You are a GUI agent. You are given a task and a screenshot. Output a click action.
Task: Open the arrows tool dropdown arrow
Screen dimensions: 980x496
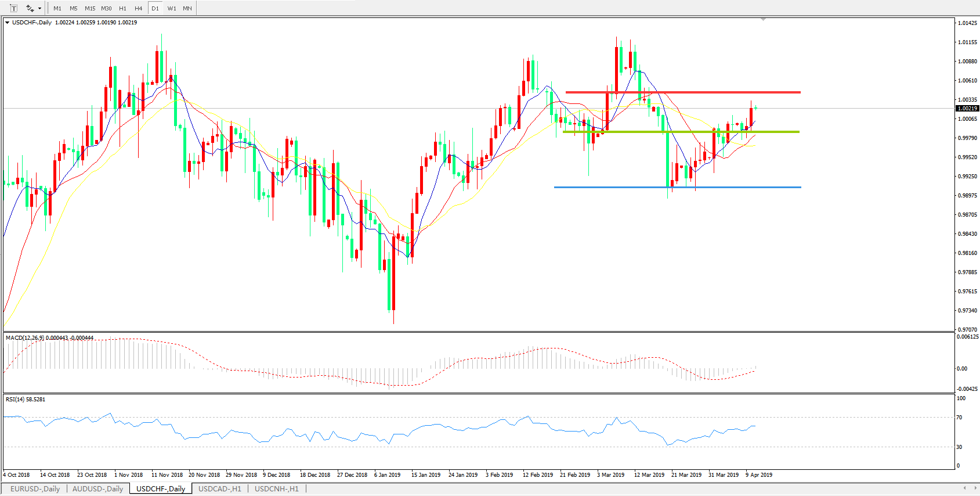(x=39, y=9)
